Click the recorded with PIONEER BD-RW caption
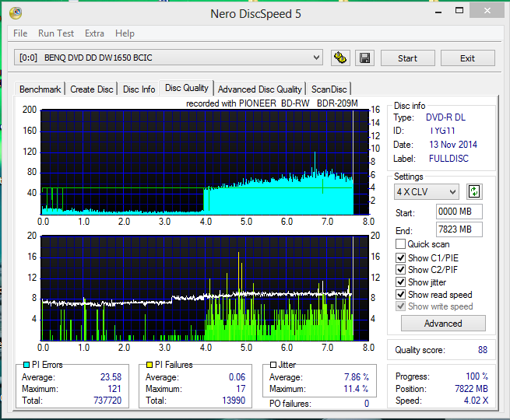510x420 pixels. coord(272,103)
